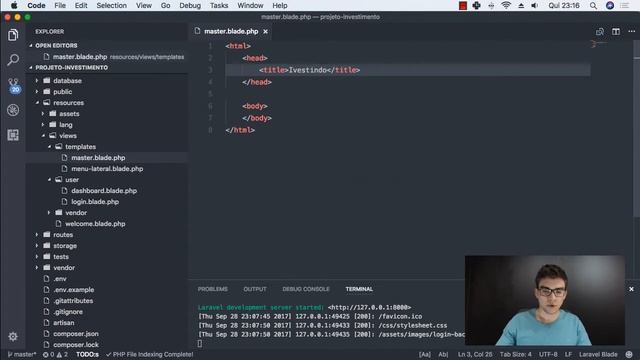Open the Extensions view in activity bar
This screenshot has width=640, height=360.
(13, 135)
